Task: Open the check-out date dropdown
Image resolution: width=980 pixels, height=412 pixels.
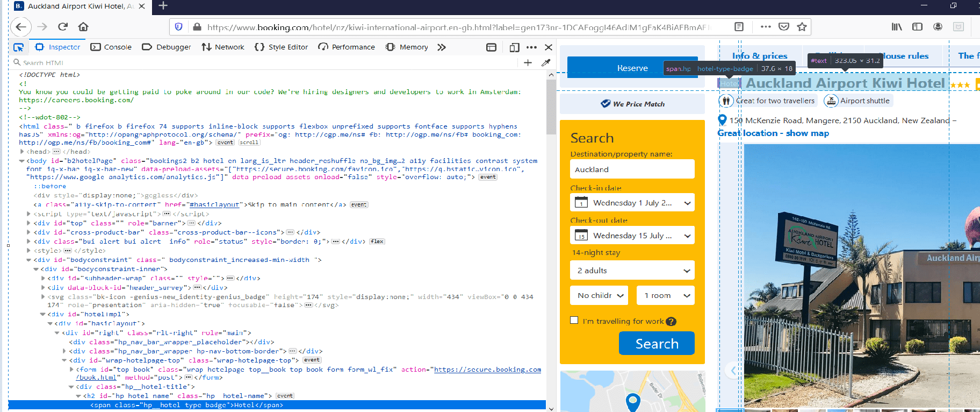Action: (x=632, y=235)
